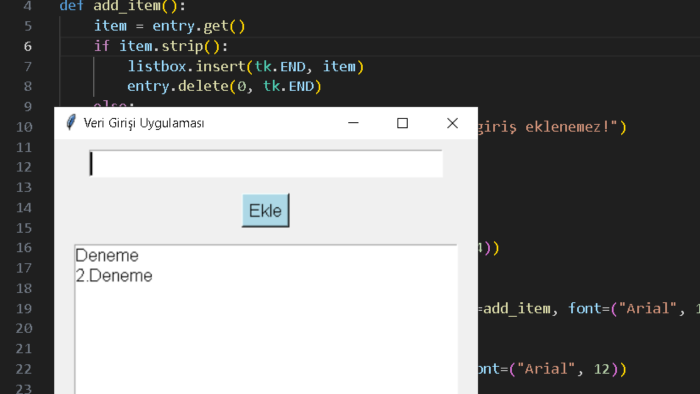This screenshot has width=700, height=394.
Task: Click 'add_item, font=("Arial"' code on line 19
Action: click(x=580, y=309)
